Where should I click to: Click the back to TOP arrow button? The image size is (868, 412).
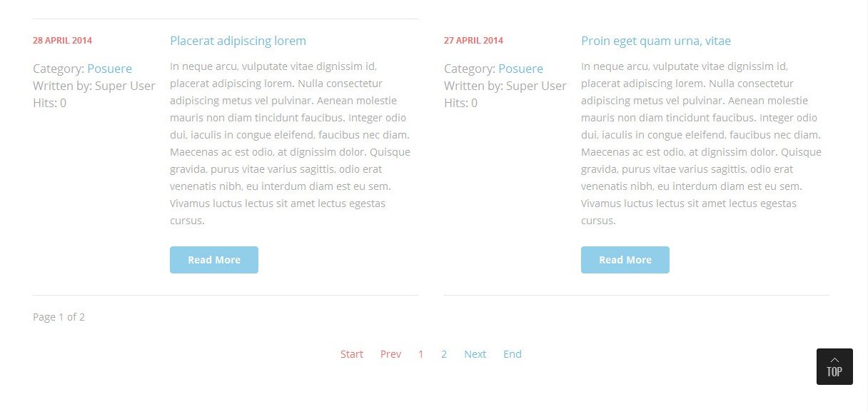point(834,366)
